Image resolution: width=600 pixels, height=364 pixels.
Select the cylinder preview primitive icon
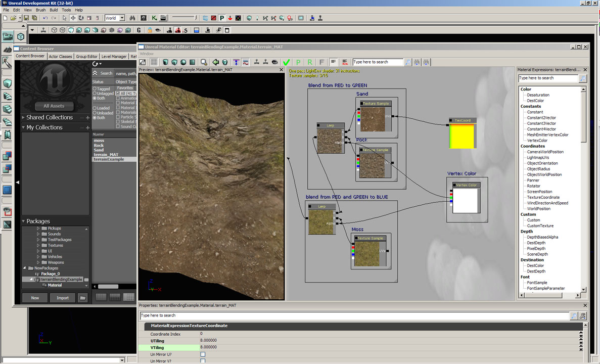[x=165, y=62]
